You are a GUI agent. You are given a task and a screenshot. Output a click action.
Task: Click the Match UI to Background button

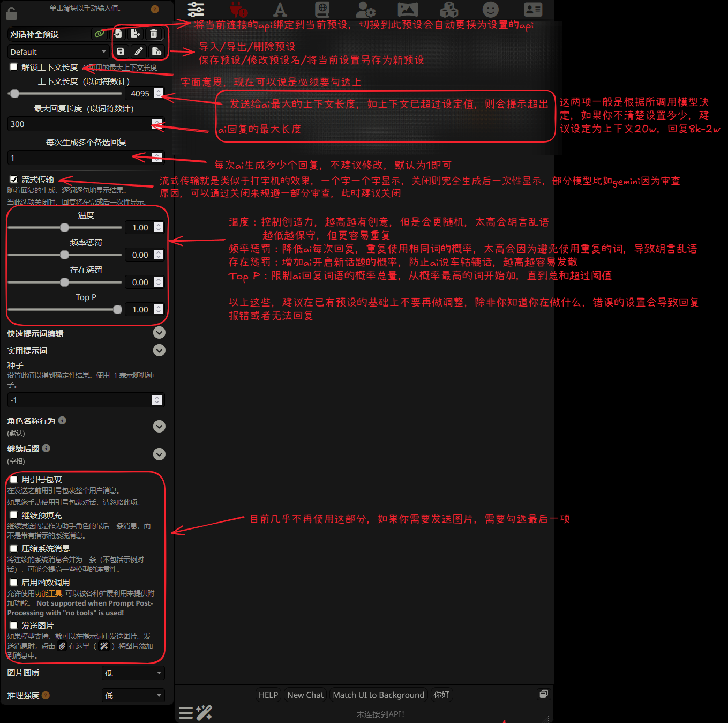pyautogui.click(x=378, y=695)
